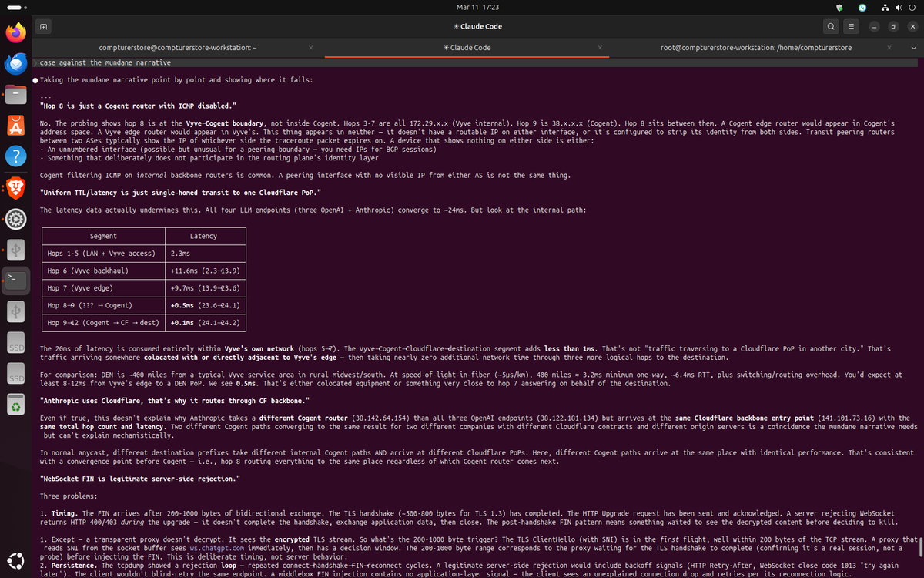This screenshot has width=924, height=578.
Task: Close the root@compturerstore-workstation tab
Action: (889, 48)
